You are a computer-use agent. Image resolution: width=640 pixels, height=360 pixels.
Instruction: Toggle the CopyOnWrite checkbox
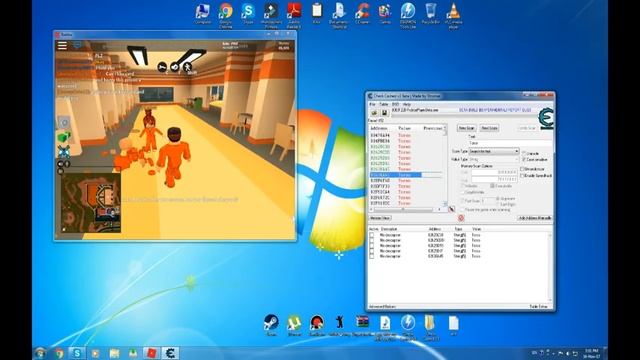(x=463, y=192)
